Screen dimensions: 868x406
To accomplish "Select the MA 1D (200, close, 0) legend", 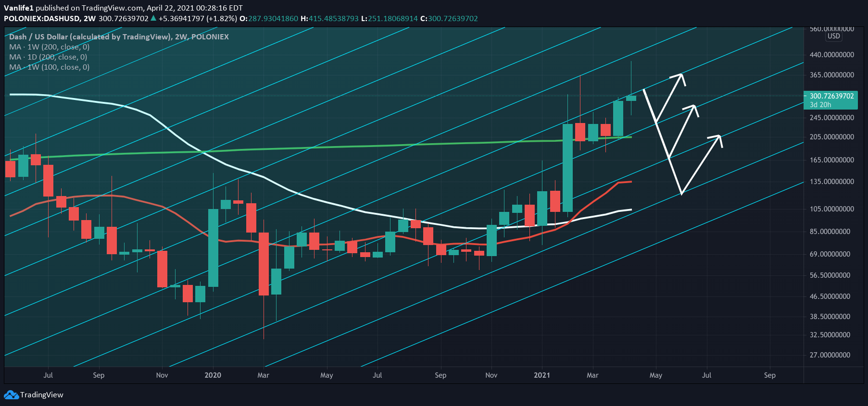I will click(x=48, y=57).
